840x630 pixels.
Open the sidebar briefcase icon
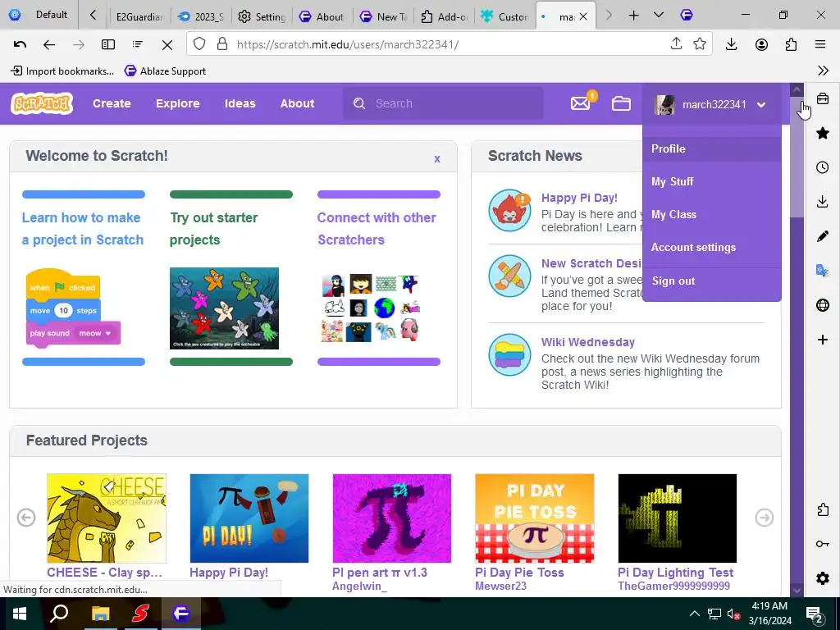click(823, 98)
